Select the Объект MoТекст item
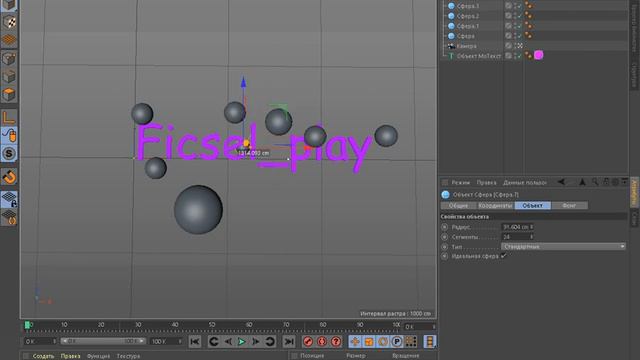Image resolution: width=640 pixels, height=360 pixels. [x=479, y=56]
